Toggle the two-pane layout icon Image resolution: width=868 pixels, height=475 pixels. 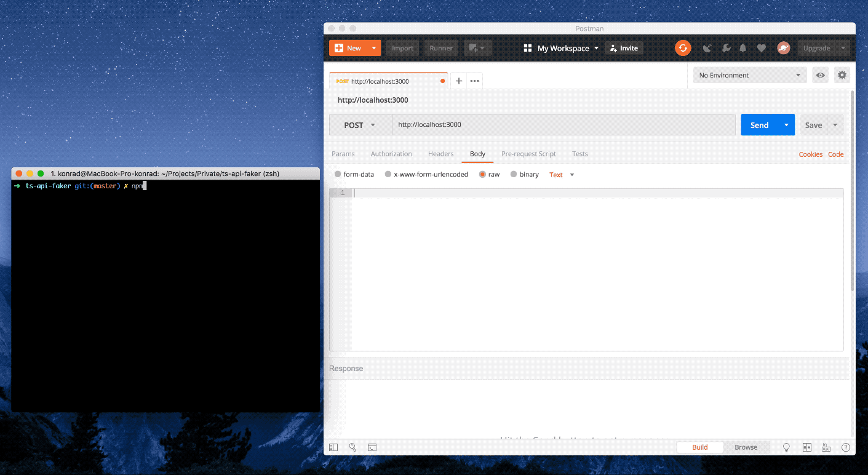click(x=807, y=447)
